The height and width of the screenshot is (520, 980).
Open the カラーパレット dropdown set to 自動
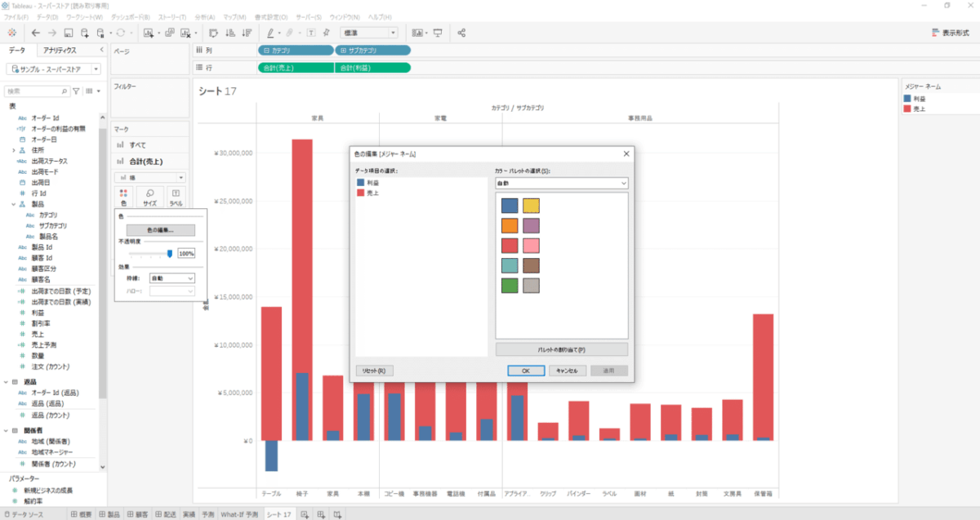coord(561,184)
